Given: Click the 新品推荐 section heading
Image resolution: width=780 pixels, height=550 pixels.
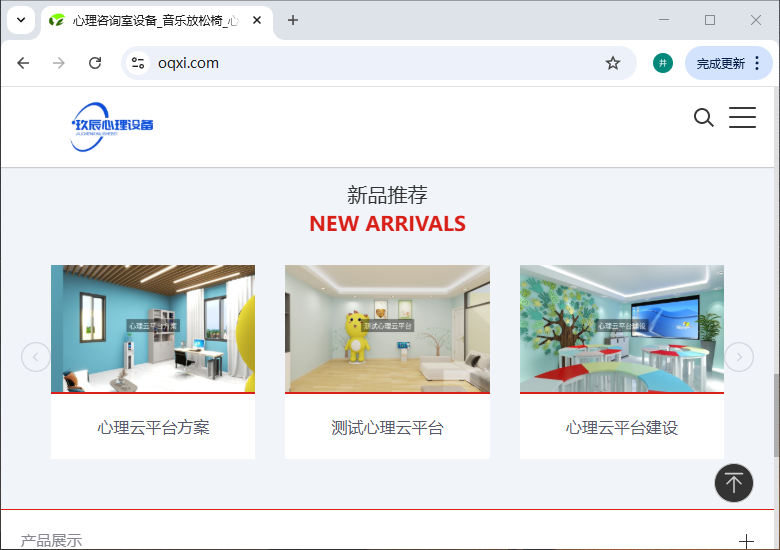Looking at the screenshot, I should 388,195.
